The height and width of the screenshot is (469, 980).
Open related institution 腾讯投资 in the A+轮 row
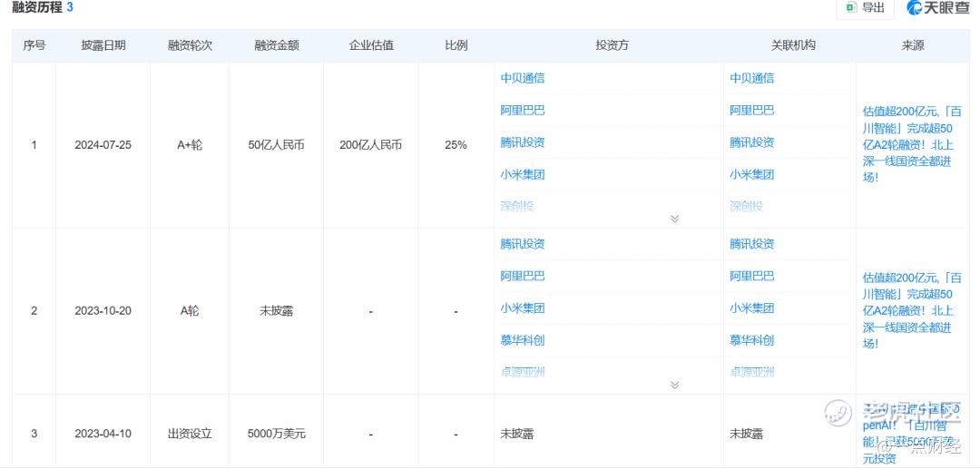click(x=752, y=142)
